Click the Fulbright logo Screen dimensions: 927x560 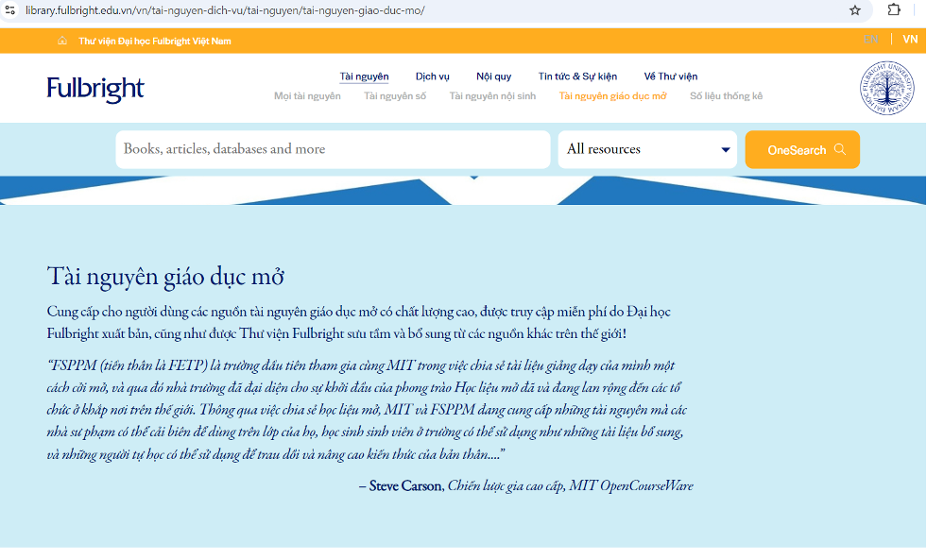click(95, 89)
